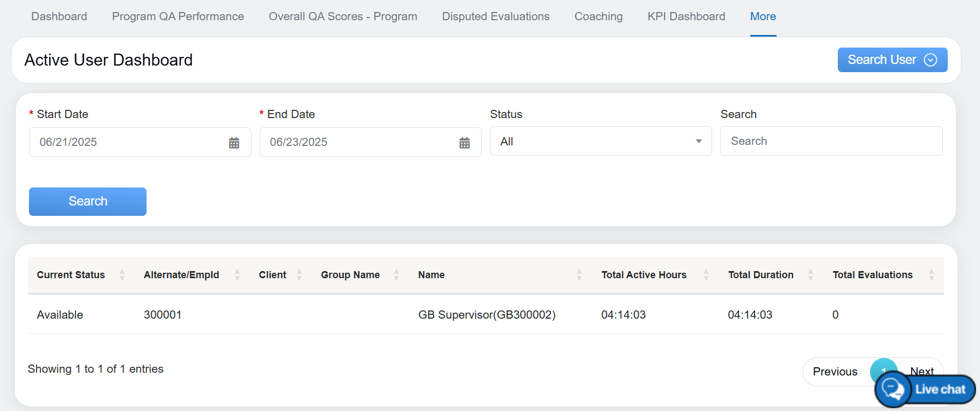Sort by Group Name column arrows
The width and height of the screenshot is (980, 411).
(396, 275)
